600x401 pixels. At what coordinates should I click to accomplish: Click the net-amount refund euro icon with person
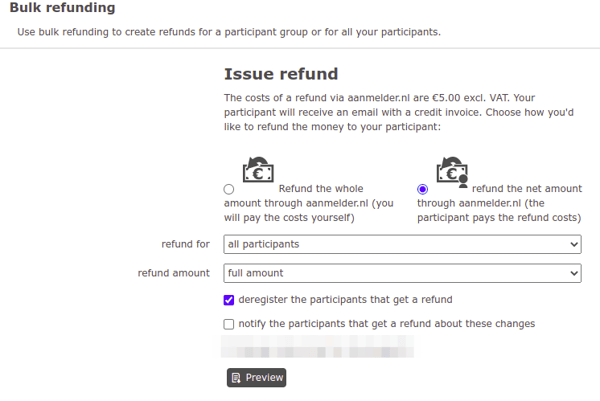[x=452, y=172]
